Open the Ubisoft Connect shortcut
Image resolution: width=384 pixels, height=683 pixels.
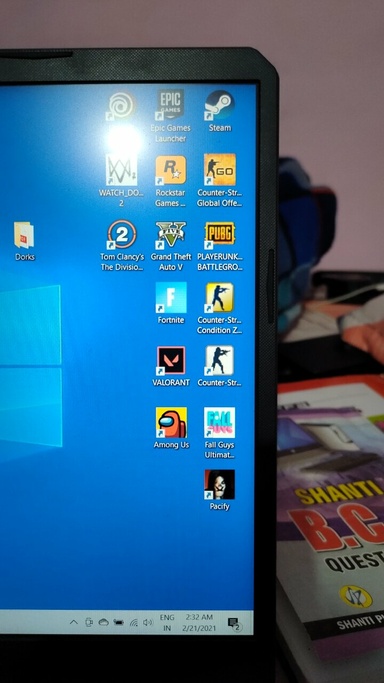pyautogui.click(x=122, y=106)
